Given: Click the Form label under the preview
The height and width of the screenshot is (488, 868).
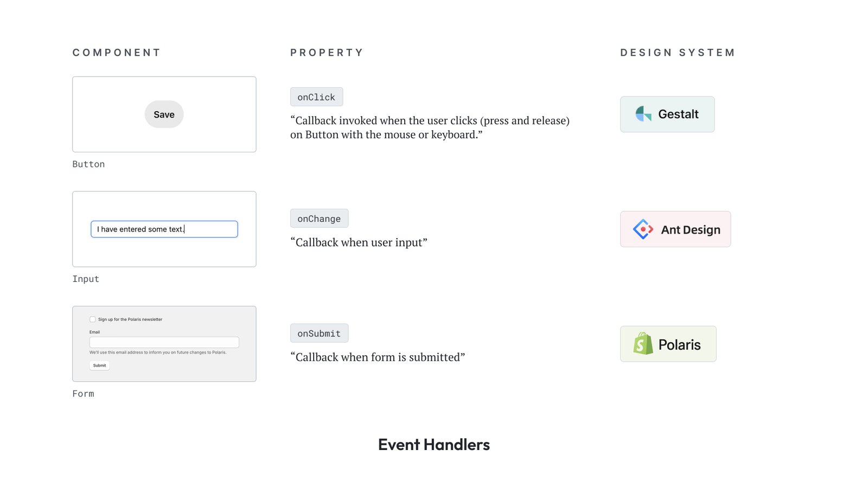Looking at the screenshot, I should [x=83, y=394].
